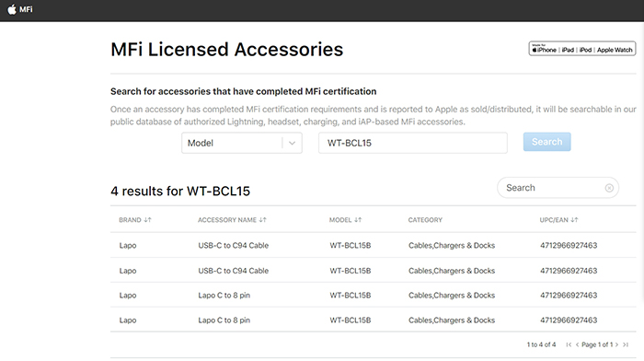Select the first Lapo C to 8 pin row

(373, 296)
